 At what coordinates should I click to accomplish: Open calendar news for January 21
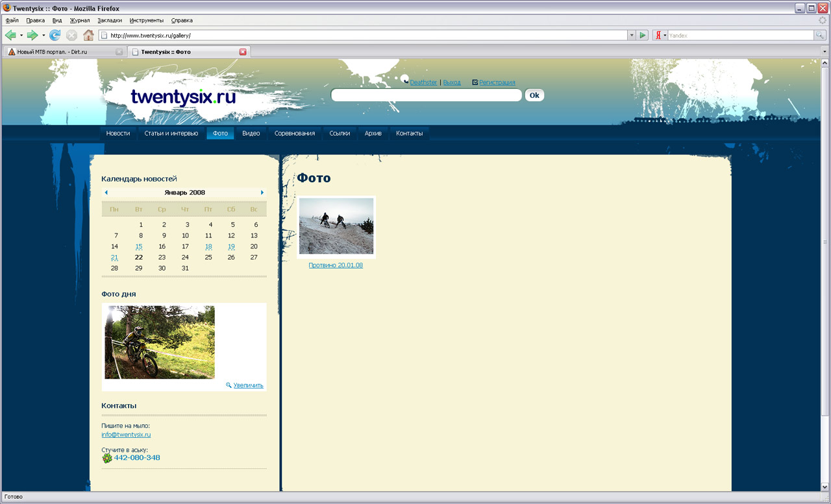click(x=115, y=258)
